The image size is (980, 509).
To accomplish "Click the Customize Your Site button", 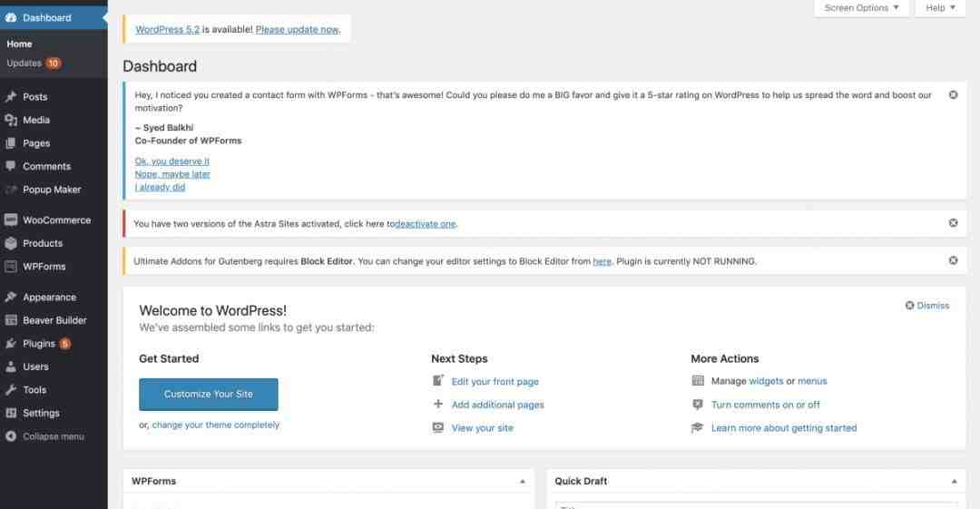I will [x=208, y=394].
